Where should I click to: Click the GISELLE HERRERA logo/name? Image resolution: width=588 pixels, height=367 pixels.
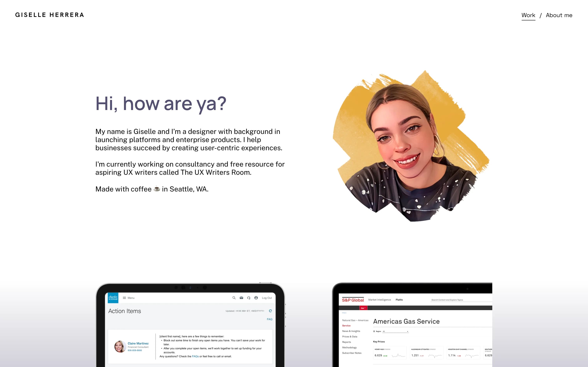(49, 15)
